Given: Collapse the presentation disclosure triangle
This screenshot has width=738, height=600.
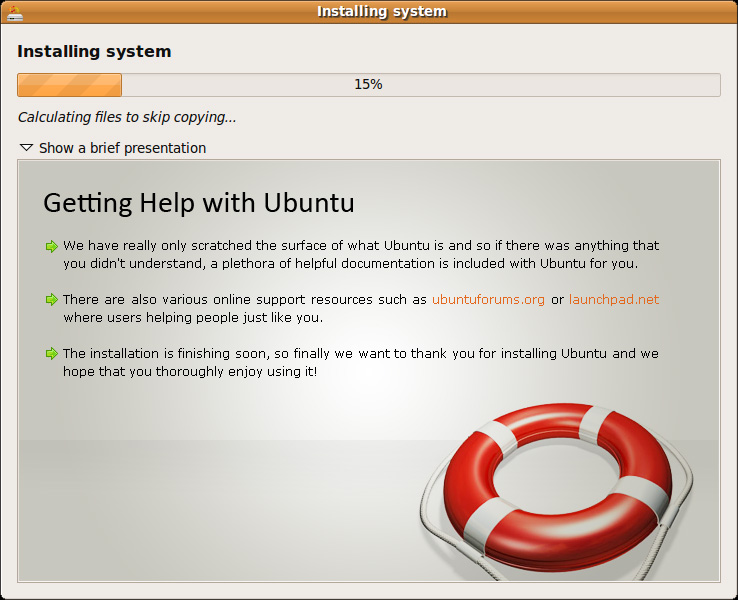Looking at the screenshot, I should point(26,148).
